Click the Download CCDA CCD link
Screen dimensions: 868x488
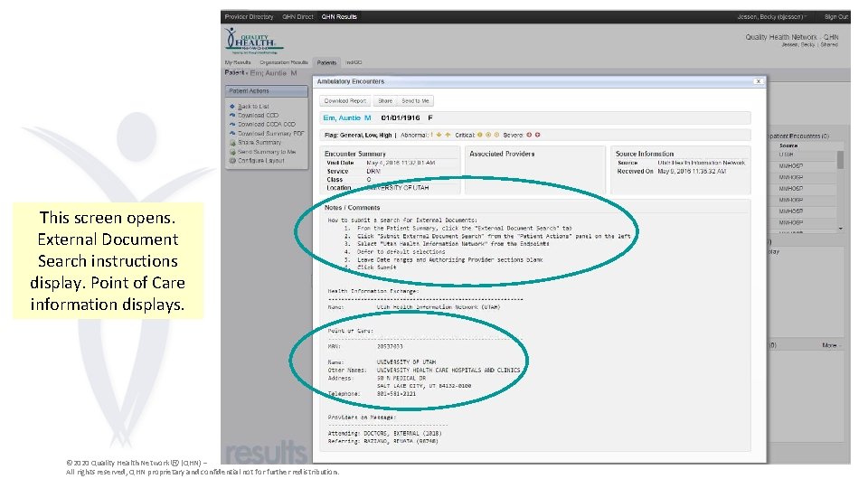(x=266, y=124)
